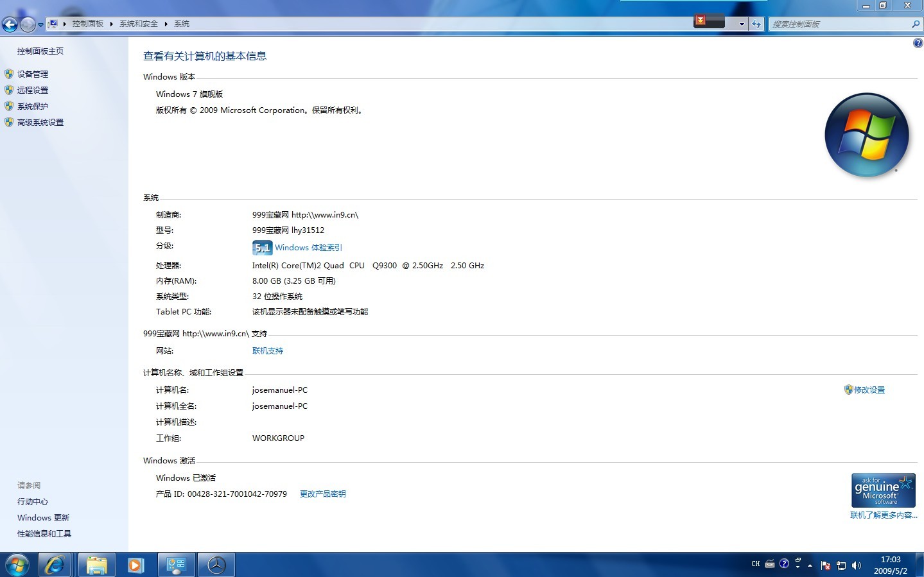Open Windows Explorer folder in taskbar
The image size is (924, 577).
(96, 565)
